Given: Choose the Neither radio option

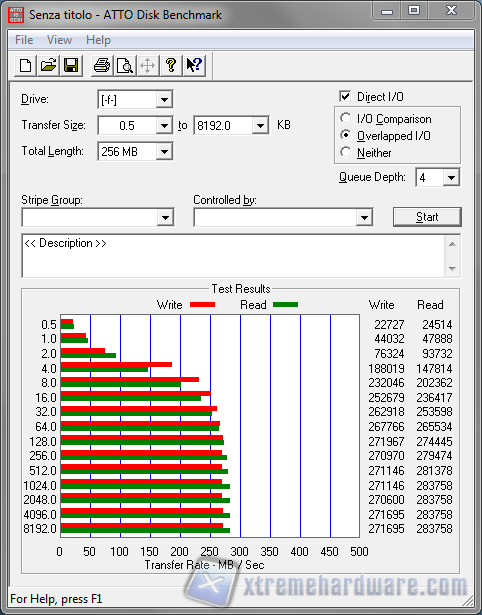Looking at the screenshot, I should point(346,152).
